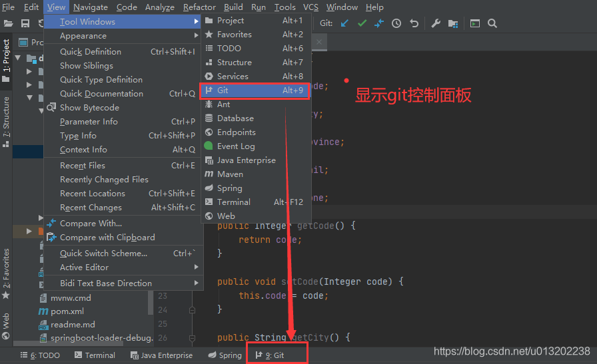Select Web tool window entry

[255, 216]
